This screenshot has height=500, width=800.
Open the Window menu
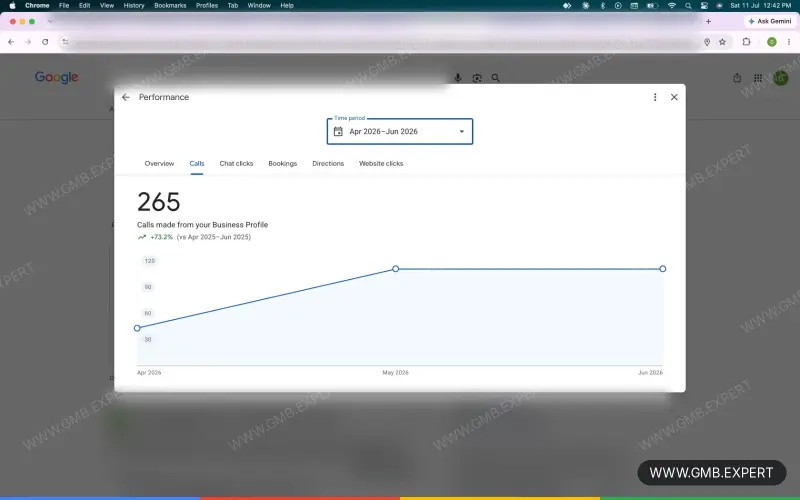[259, 6]
